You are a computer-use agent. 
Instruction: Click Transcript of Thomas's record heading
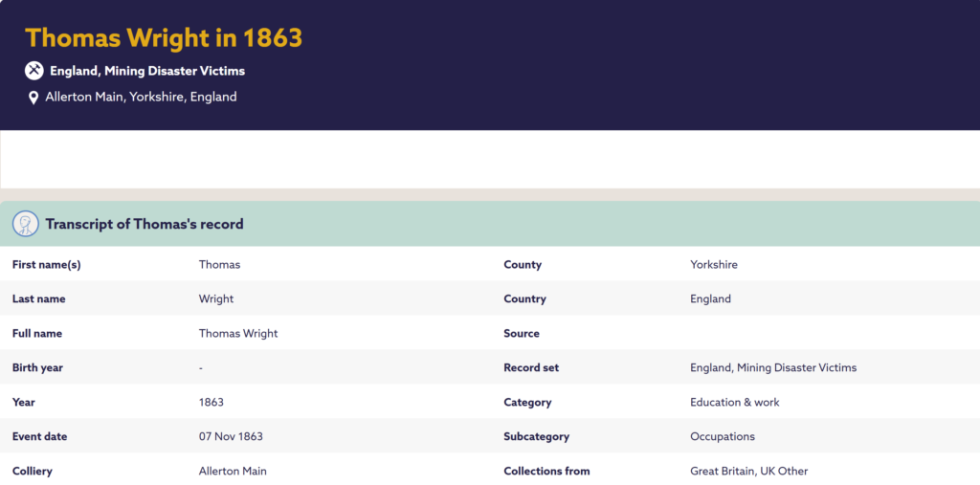145,224
